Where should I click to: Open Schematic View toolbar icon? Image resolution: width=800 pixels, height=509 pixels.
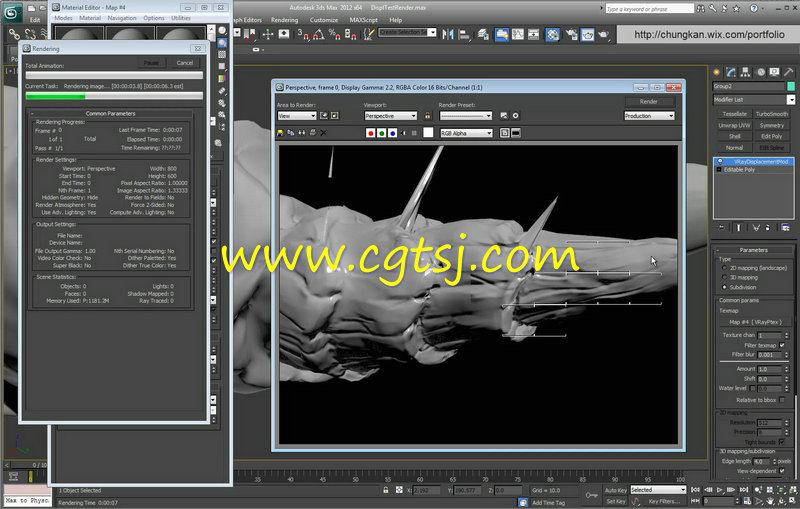tap(534, 34)
